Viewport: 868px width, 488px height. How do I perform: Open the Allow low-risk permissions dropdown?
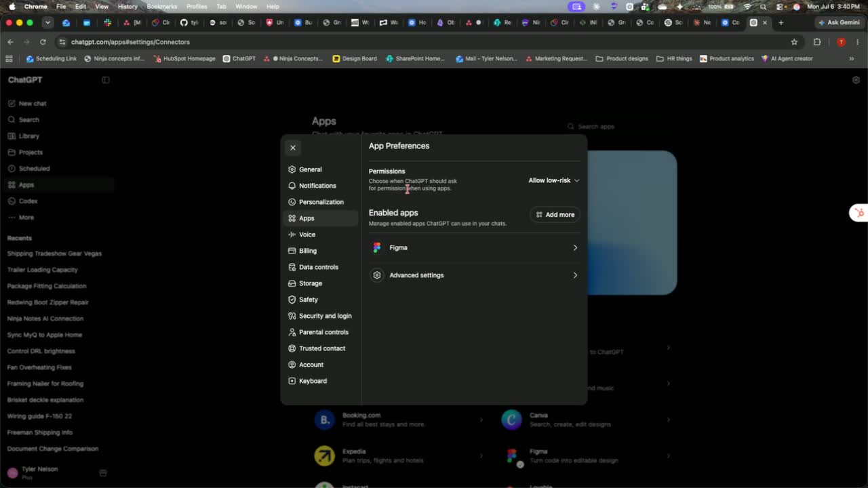pyautogui.click(x=554, y=180)
